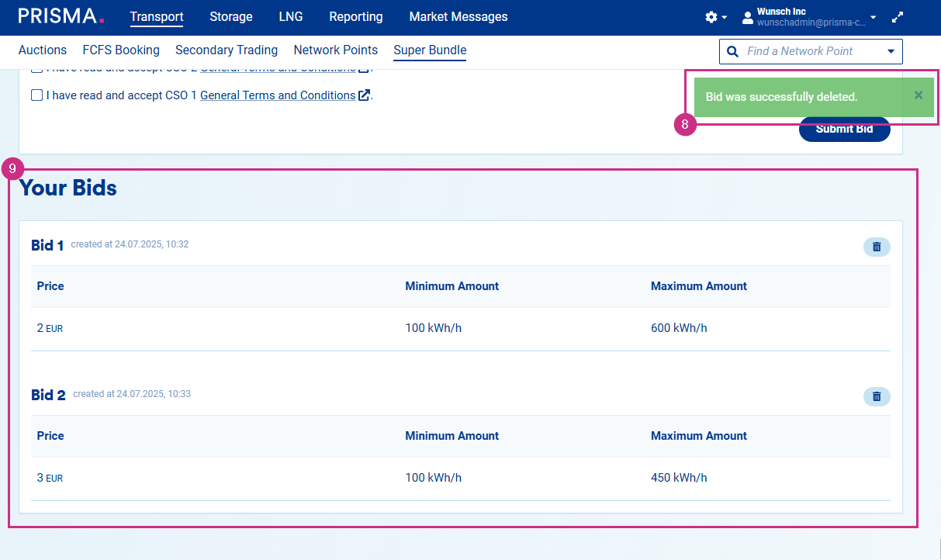Open the Wunsch Inc account dropdown
Viewport: 941px width, 560px height.
point(810,17)
